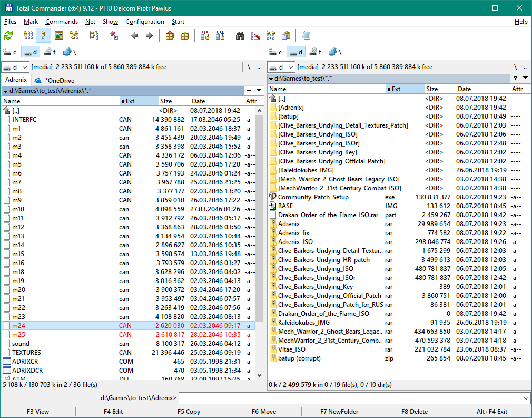Open the Notepad icon in the toolbar
The height and width of the screenshot is (418, 532).
(306, 36)
